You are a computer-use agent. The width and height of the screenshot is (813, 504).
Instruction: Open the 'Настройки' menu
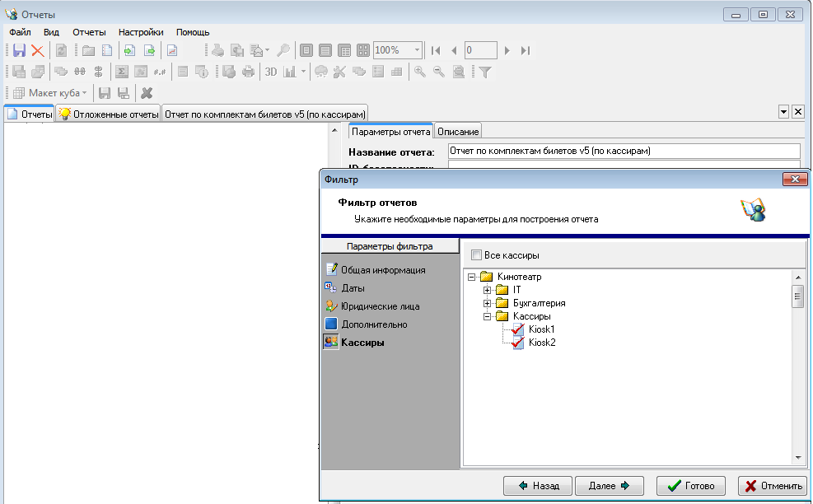coord(141,32)
